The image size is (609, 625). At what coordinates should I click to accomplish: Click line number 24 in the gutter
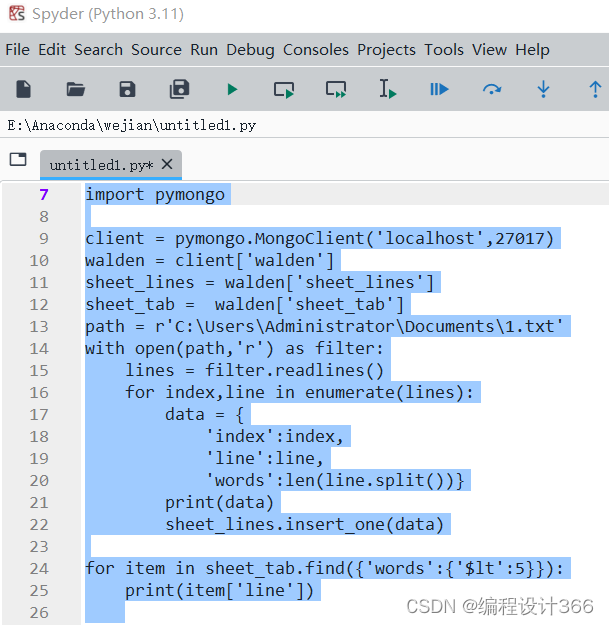click(x=39, y=568)
